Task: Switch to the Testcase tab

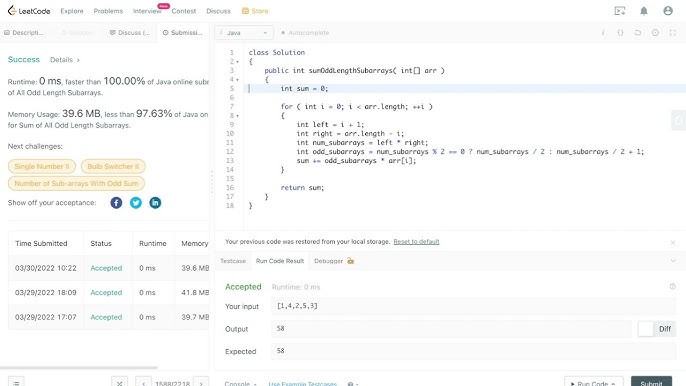Action: (x=233, y=261)
